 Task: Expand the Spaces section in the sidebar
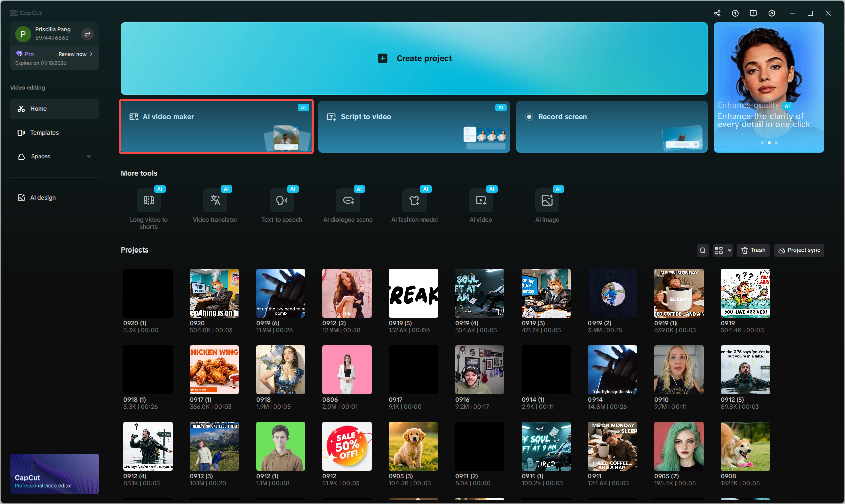(54, 156)
